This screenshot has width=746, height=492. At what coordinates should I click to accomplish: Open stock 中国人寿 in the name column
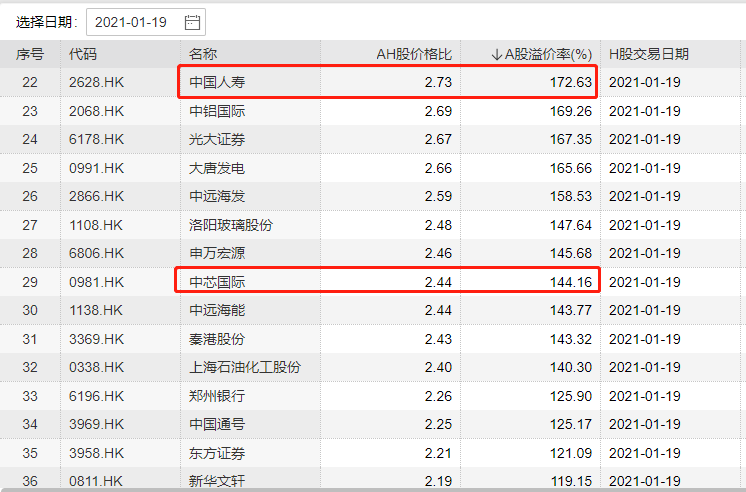pyautogui.click(x=217, y=82)
